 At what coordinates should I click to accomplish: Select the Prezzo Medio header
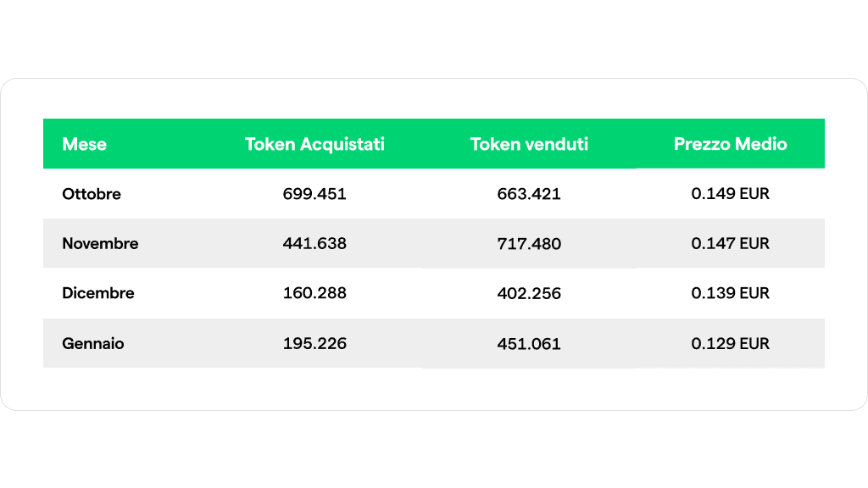tap(730, 144)
